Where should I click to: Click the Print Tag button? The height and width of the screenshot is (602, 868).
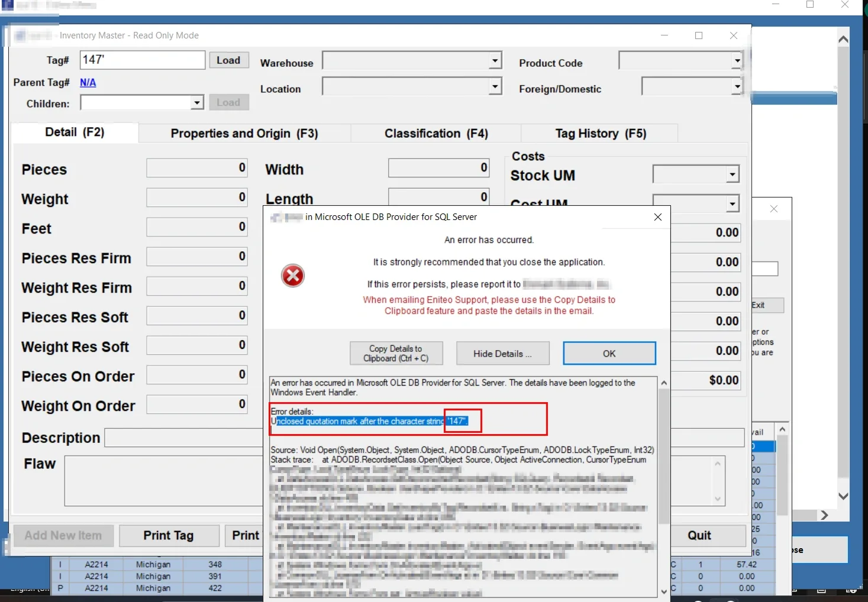point(169,536)
